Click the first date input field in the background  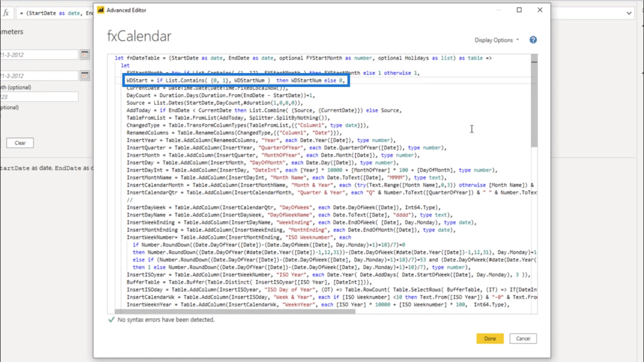coord(39,55)
